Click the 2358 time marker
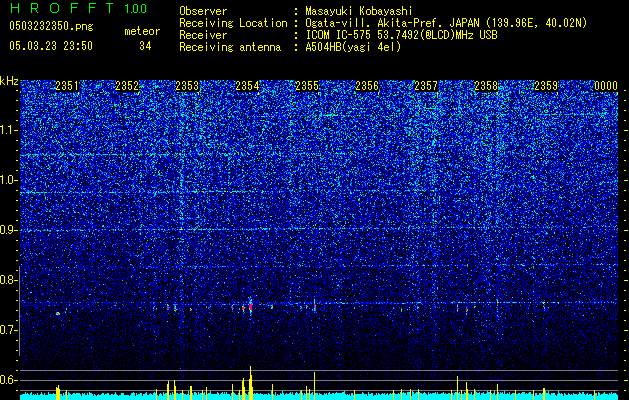 point(486,86)
